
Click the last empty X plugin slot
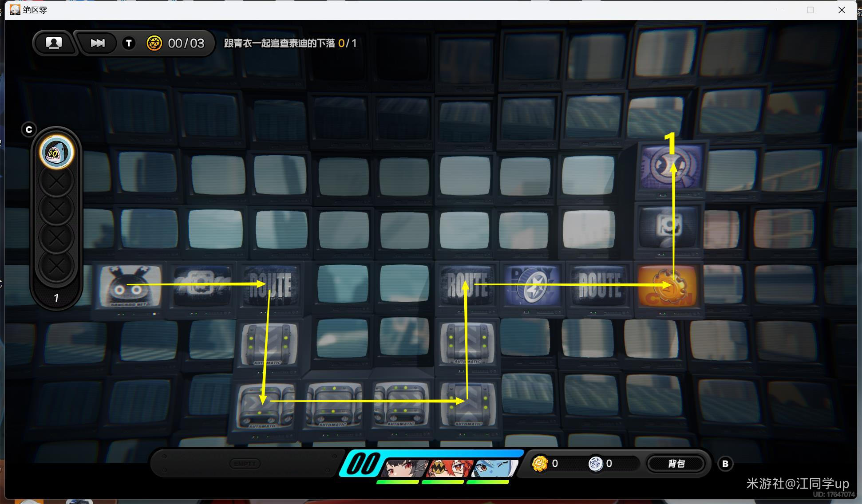coord(56,266)
